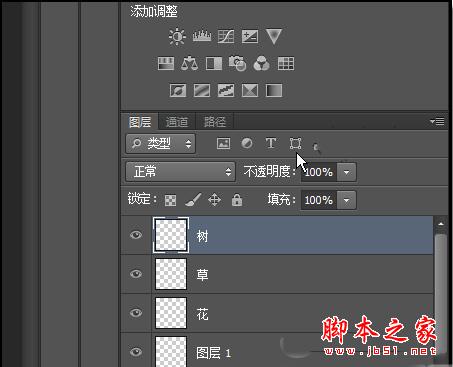
Task: Filter layers by adjustment layers icon
Action: pyautogui.click(x=247, y=143)
